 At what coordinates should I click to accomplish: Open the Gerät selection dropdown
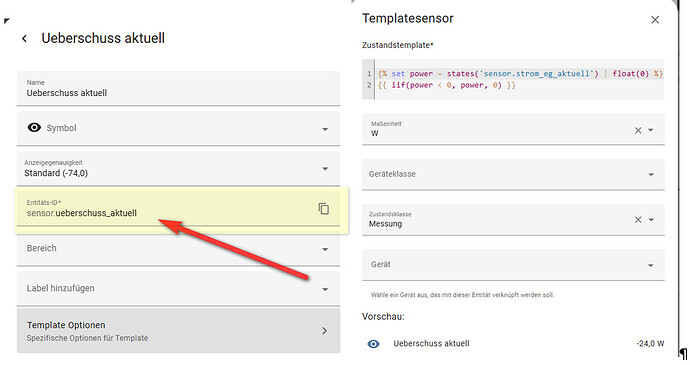[651, 265]
